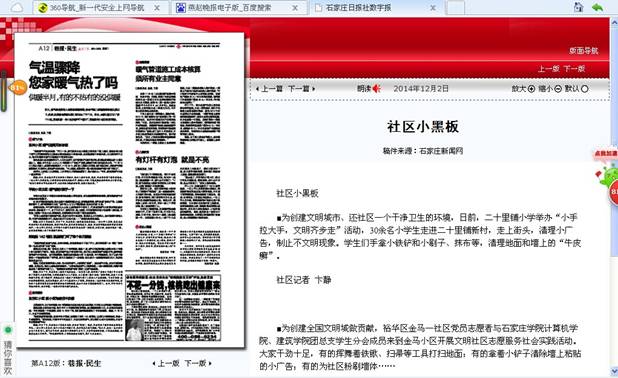Viewport: 618px width, 378px height.
Task: Switch to the 360导航 browser tab
Action: (98, 7)
